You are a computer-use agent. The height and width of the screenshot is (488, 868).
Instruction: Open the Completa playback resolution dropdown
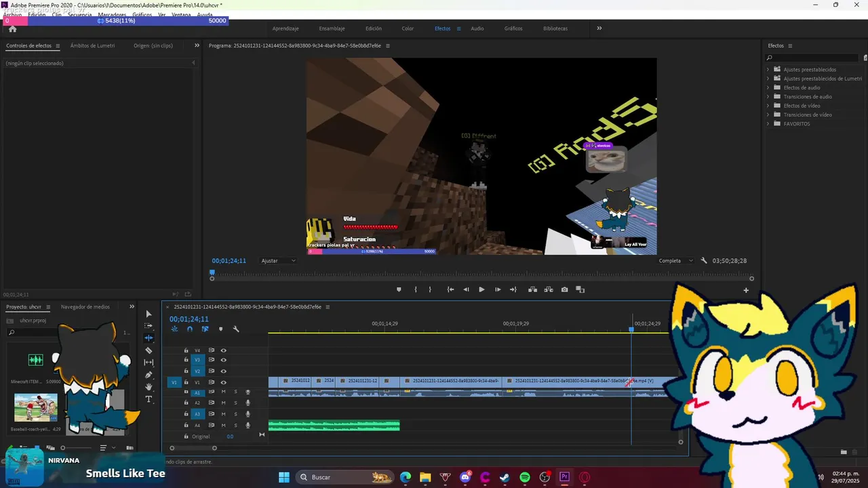point(676,260)
